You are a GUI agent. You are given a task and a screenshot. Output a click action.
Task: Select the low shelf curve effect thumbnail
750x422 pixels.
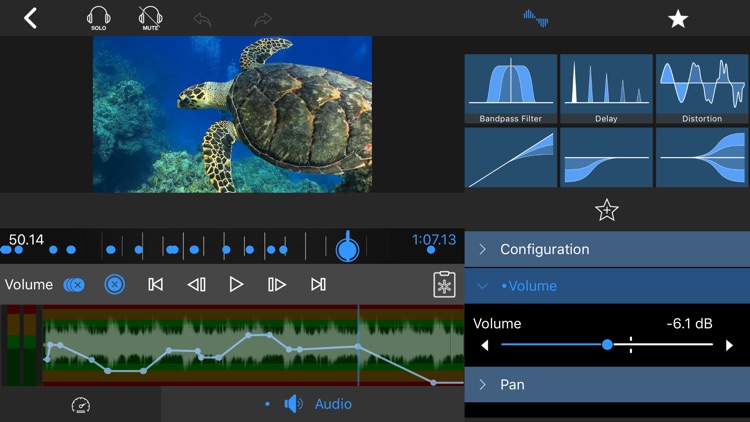606,157
